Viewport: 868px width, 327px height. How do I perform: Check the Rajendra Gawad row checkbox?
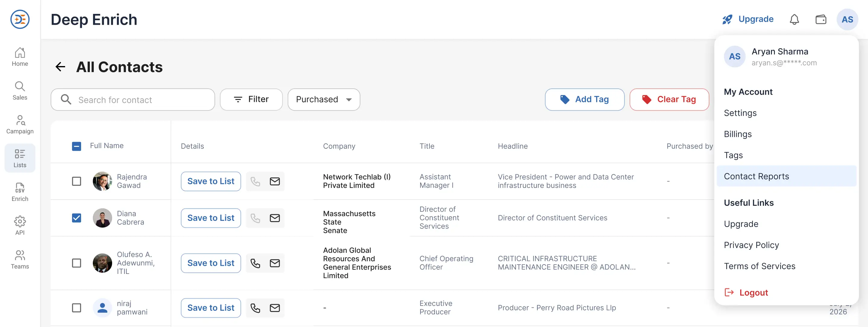click(x=77, y=181)
